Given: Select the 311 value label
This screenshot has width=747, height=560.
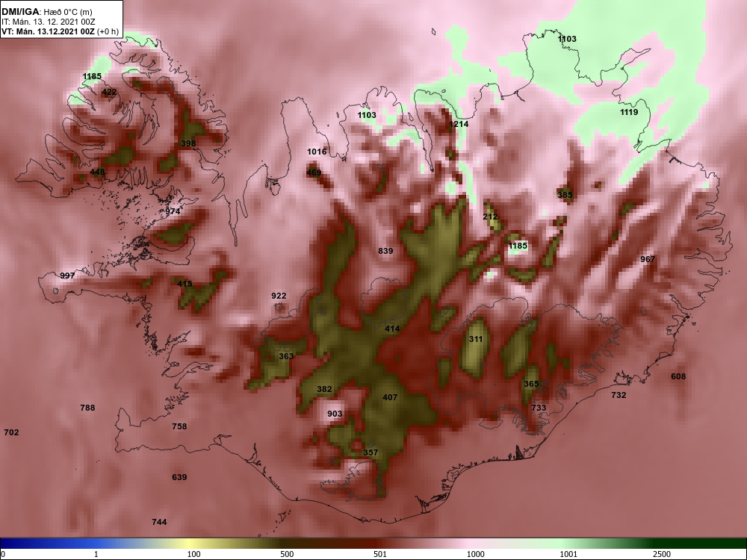Looking at the screenshot, I should click(476, 339).
